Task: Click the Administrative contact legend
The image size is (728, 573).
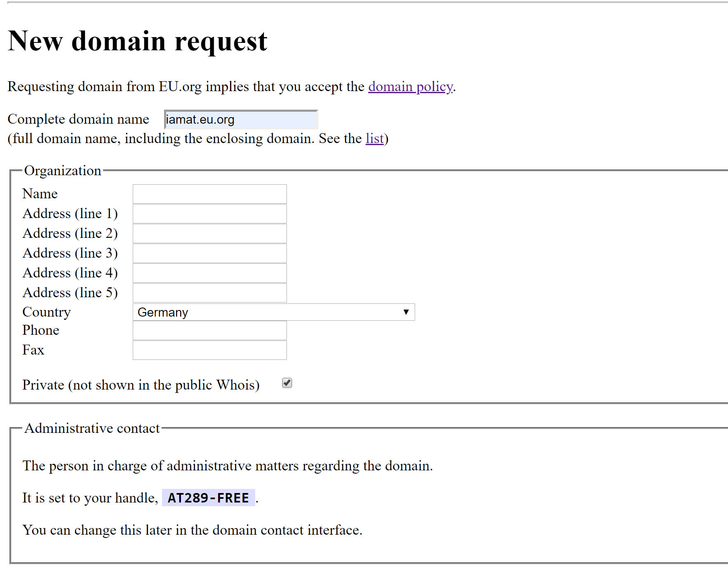Action: pyautogui.click(x=92, y=428)
